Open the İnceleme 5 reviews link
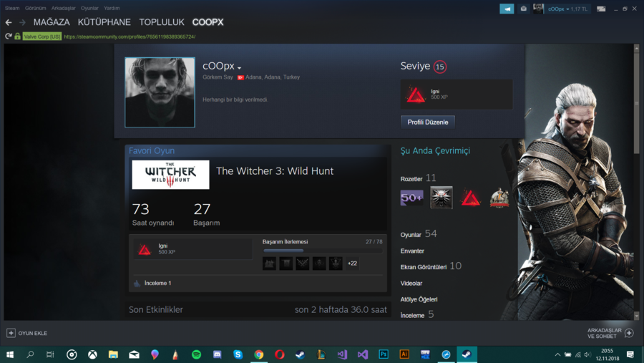644x363 pixels. click(x=417, y=315)
